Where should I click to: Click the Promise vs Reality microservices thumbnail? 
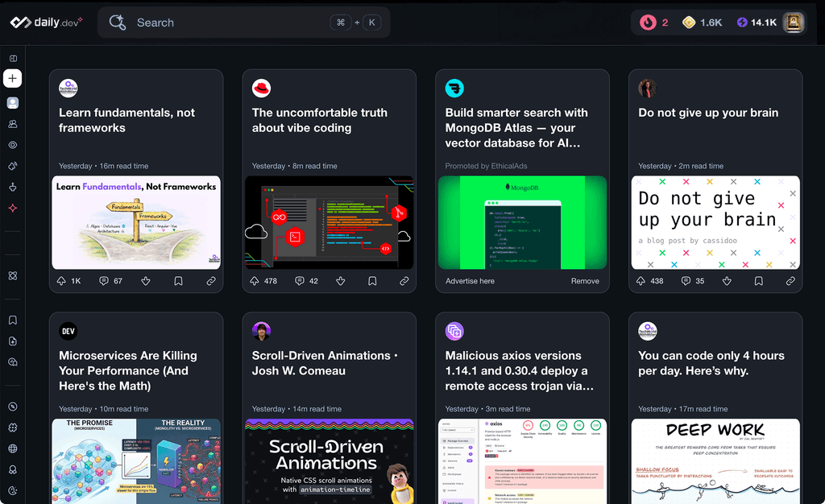tap(136, 461)
